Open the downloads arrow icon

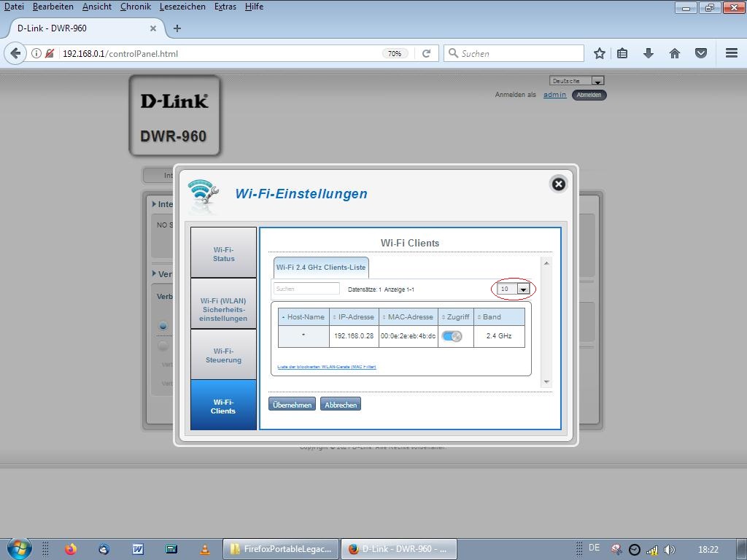tap(648, 53)
